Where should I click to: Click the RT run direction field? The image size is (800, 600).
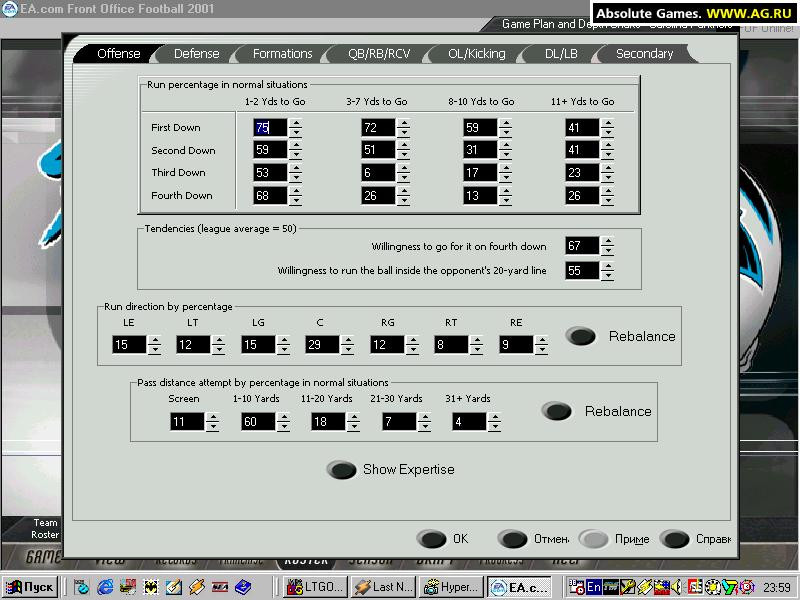451,345
